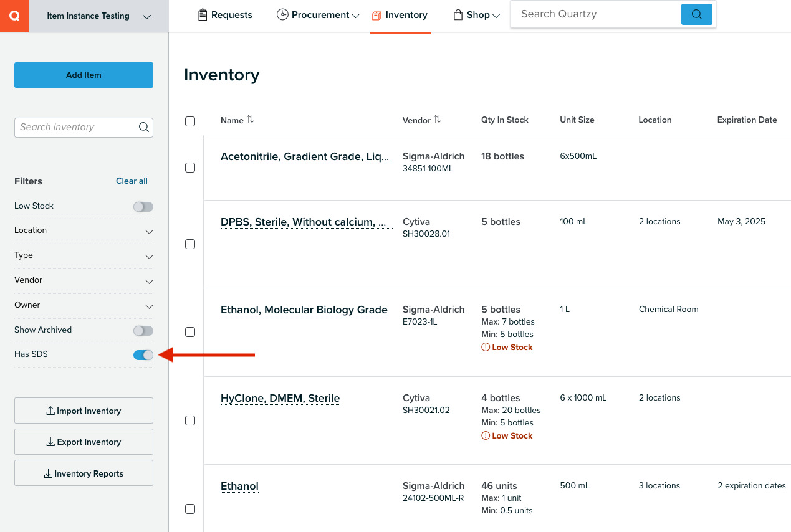Click '18 bottles' quantity text

tap(502, 156)
